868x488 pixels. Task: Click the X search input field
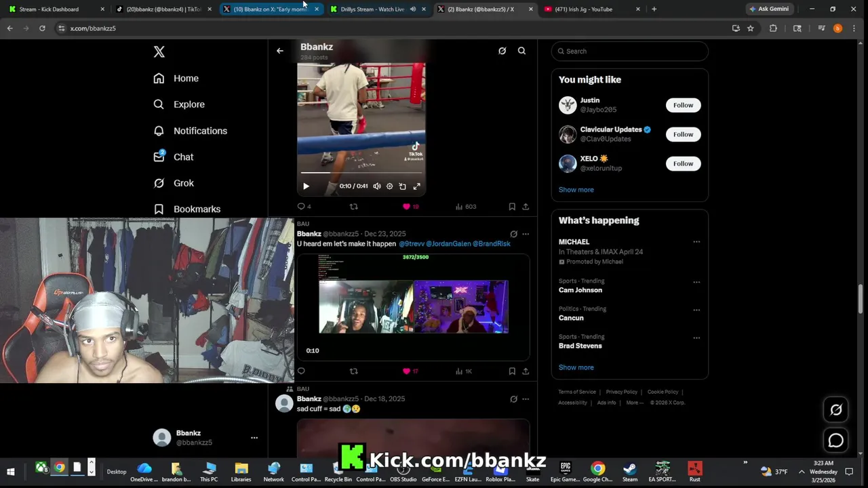630,52
